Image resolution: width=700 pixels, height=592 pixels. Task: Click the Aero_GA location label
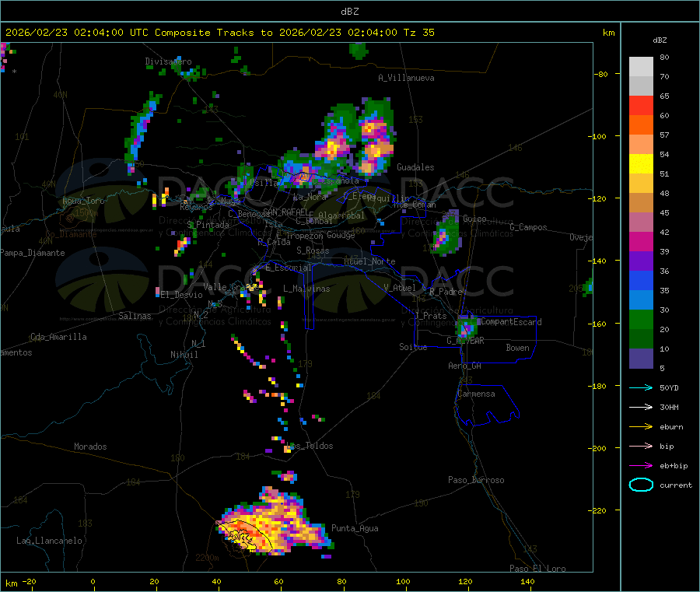click(465, 366)
